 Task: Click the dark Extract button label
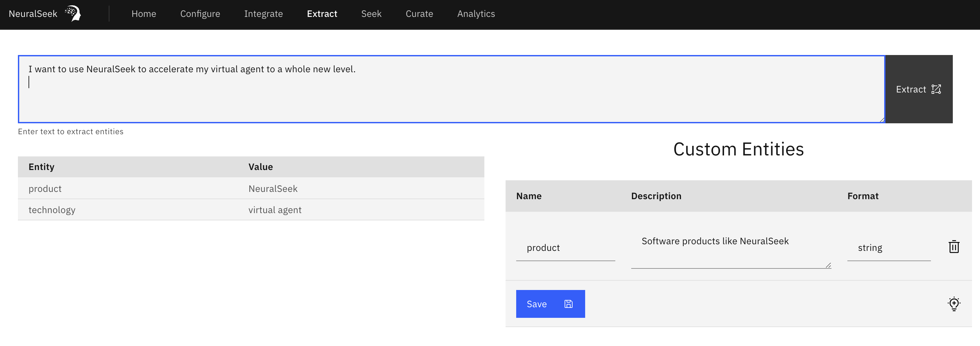point(911,89)
